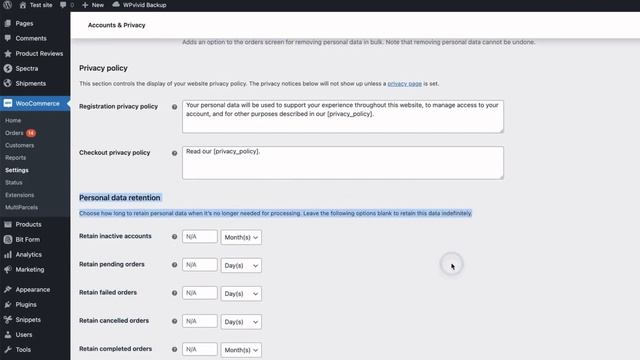Image resolution: width=640 pixels, height=360 pixels.
Task: Click the orders count badge
Action: (31, 133)
